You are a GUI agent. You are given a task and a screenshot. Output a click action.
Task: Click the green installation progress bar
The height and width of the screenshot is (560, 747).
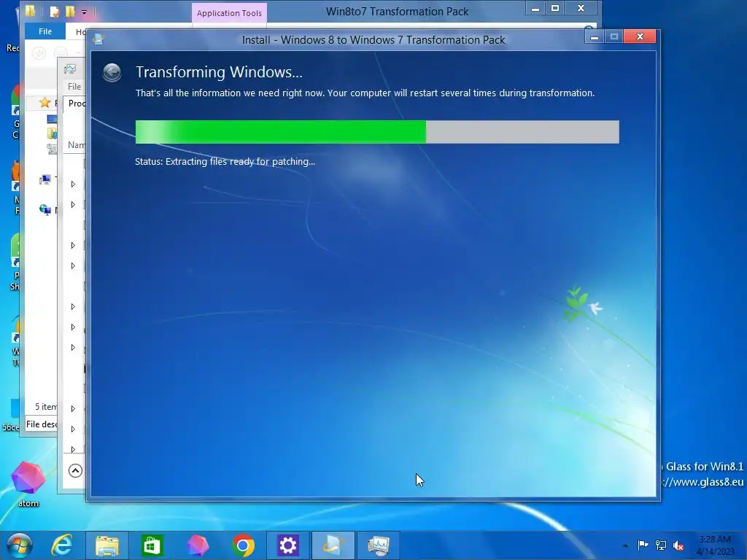377,132
